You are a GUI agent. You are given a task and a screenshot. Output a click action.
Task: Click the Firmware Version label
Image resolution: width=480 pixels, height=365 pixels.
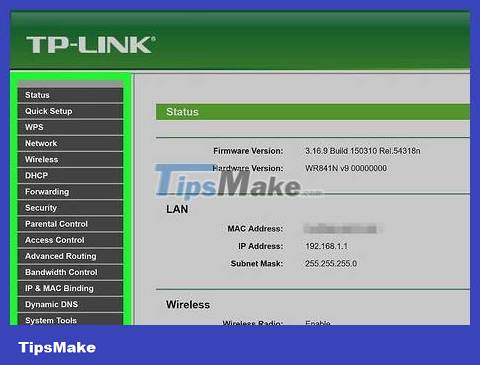coord(248,151)
